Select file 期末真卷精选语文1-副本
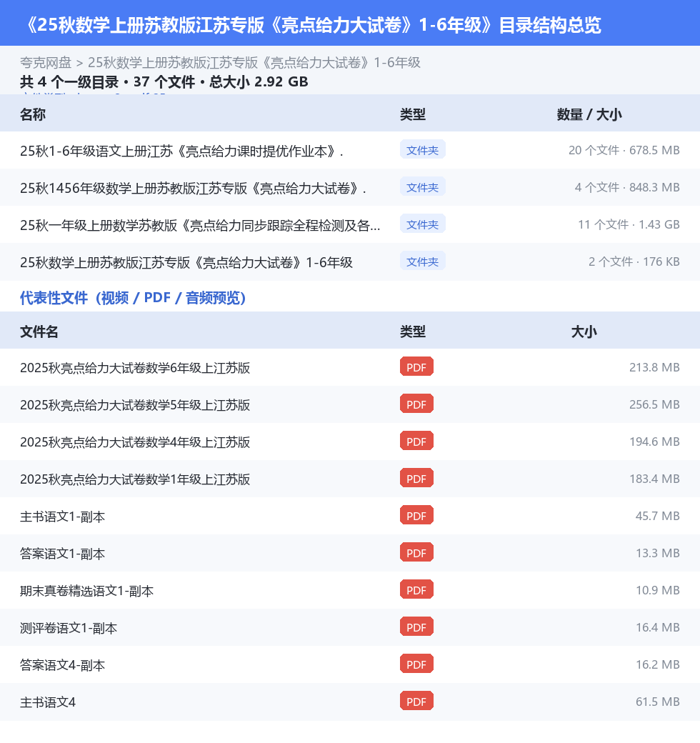Screen dimensions: 700x743 (86, 591)
